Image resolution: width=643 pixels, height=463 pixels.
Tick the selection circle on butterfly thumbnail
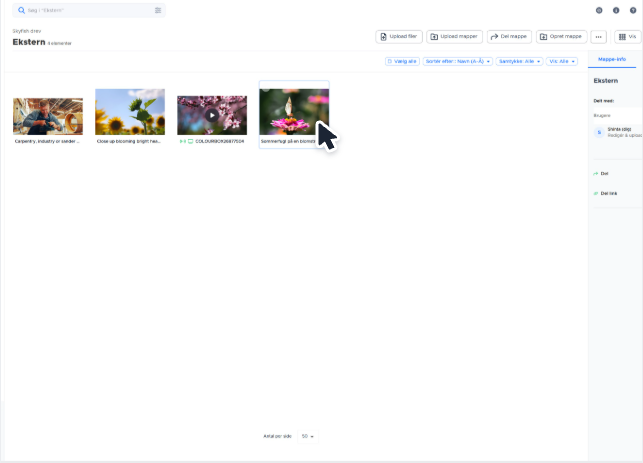coord(265,88)
